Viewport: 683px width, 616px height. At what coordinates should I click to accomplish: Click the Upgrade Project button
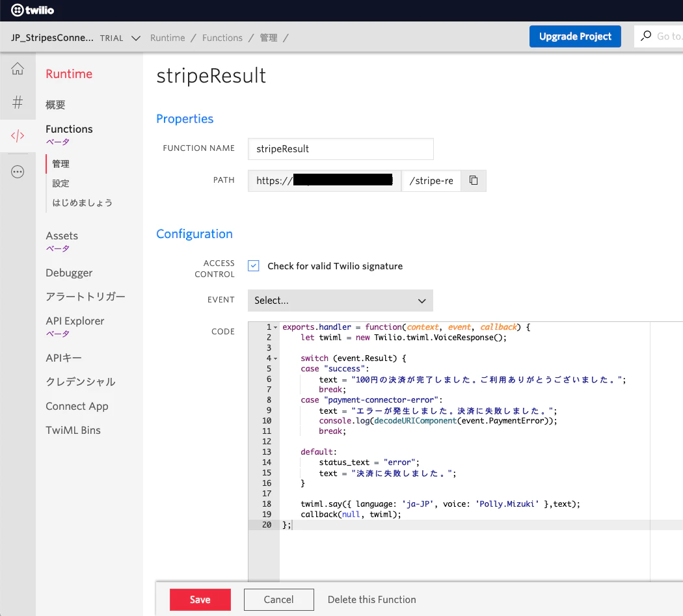pyautogui.click(x=575, y=36)
